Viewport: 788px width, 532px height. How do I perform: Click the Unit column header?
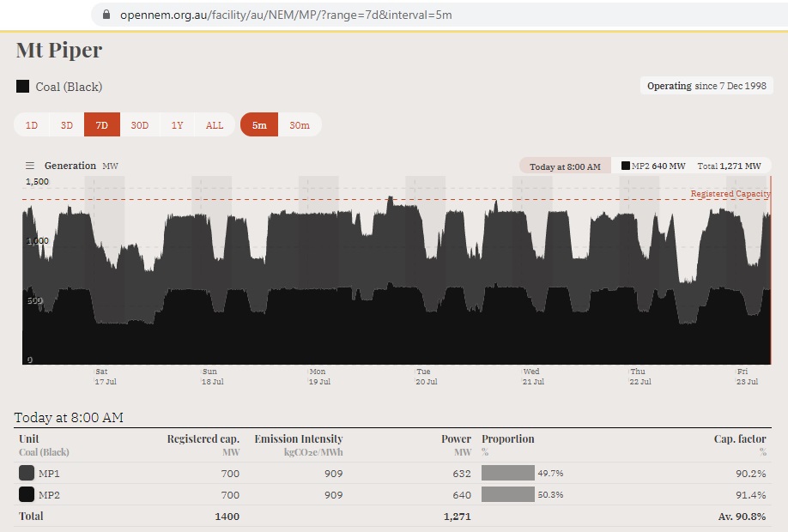28,438
